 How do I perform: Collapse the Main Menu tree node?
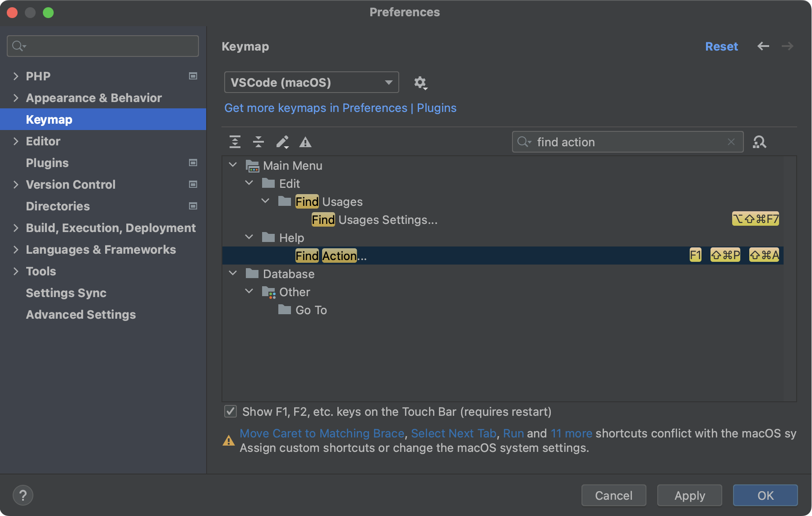[x=233, y=165]
